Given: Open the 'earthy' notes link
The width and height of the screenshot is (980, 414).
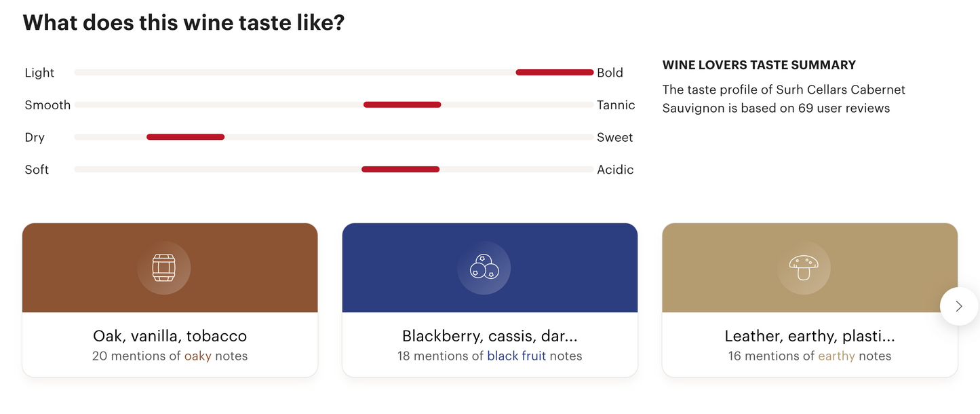Looking at the screenshot, I should click(836, 356).
